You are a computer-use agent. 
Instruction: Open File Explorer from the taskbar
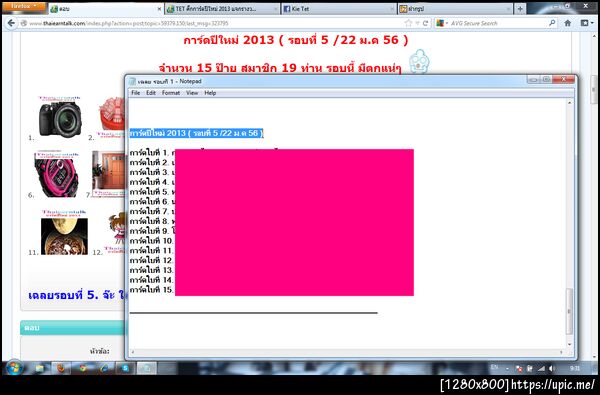[40, 368]
